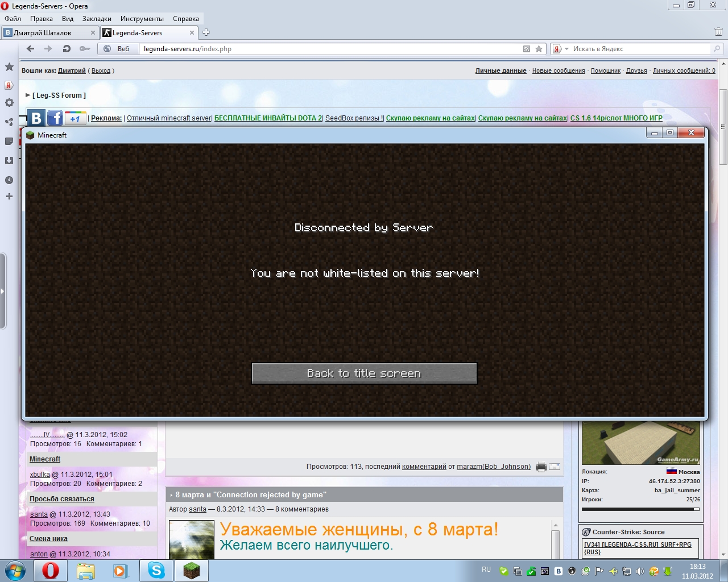Open the Инструменты menu
This screenshot has width=728, height=582.
[142, 19]
